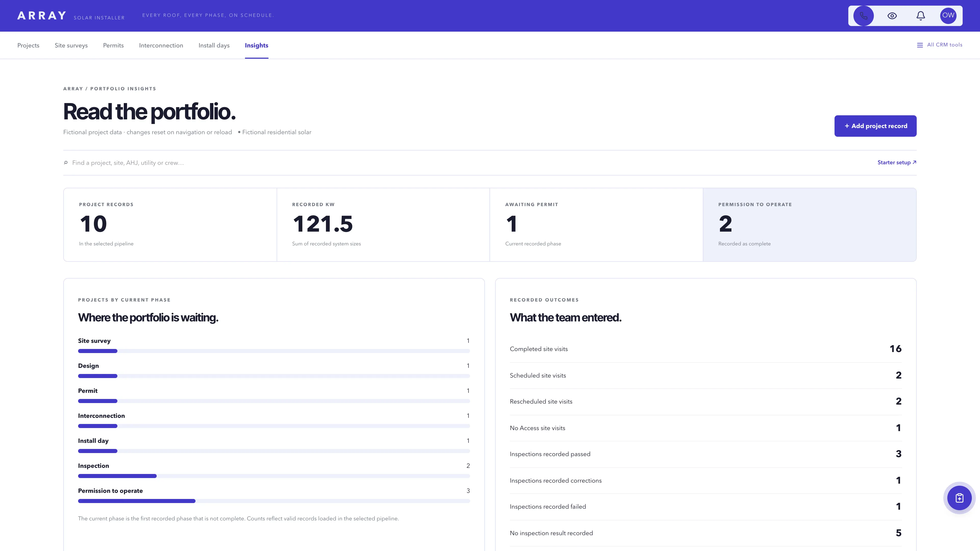Click the Recorded kW card
The image size is (980, 551).
pos(383,225)
